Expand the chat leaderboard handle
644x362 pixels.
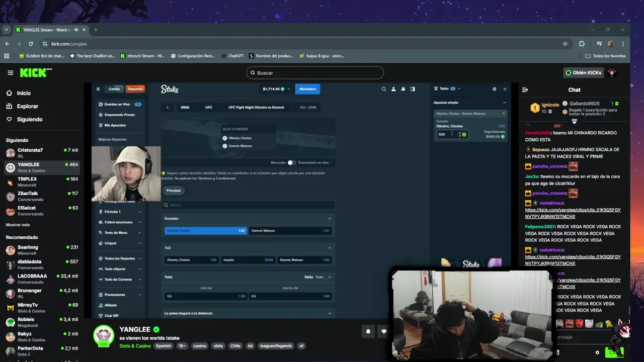point(574,121)
